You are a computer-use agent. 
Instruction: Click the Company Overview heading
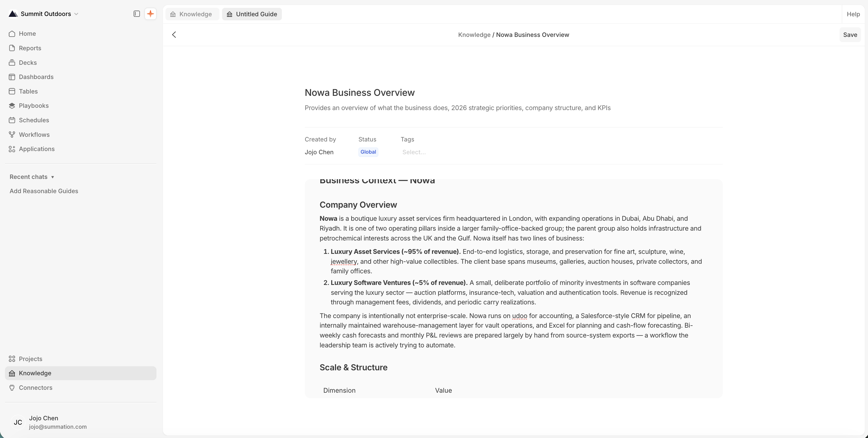(358, 205)
